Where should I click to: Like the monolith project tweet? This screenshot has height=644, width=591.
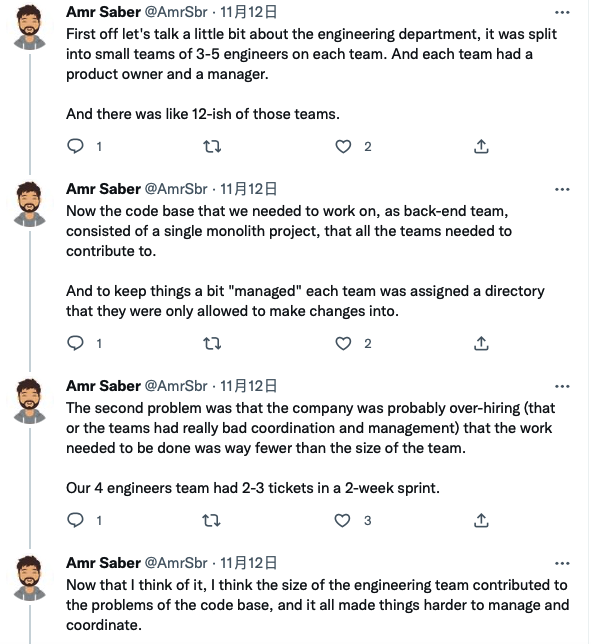343,343
